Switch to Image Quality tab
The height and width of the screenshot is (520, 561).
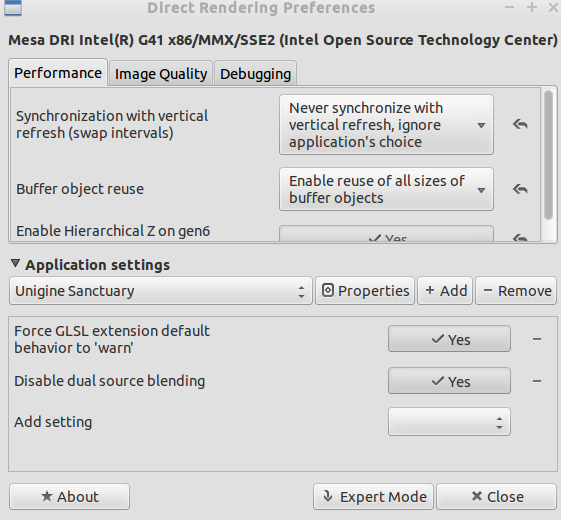click(x=161, y=74)
